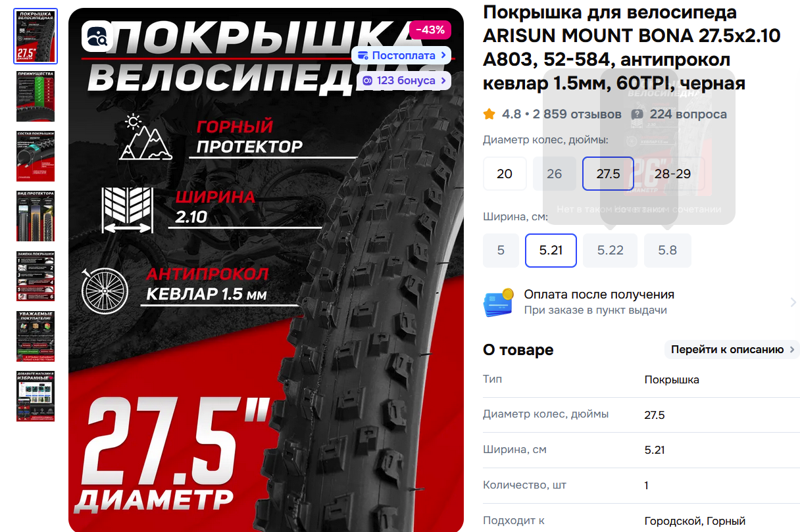Viewport: 800px width, 532px height.
Task: Click the 123 бонуса badge icon
Action: coord(368,80)
